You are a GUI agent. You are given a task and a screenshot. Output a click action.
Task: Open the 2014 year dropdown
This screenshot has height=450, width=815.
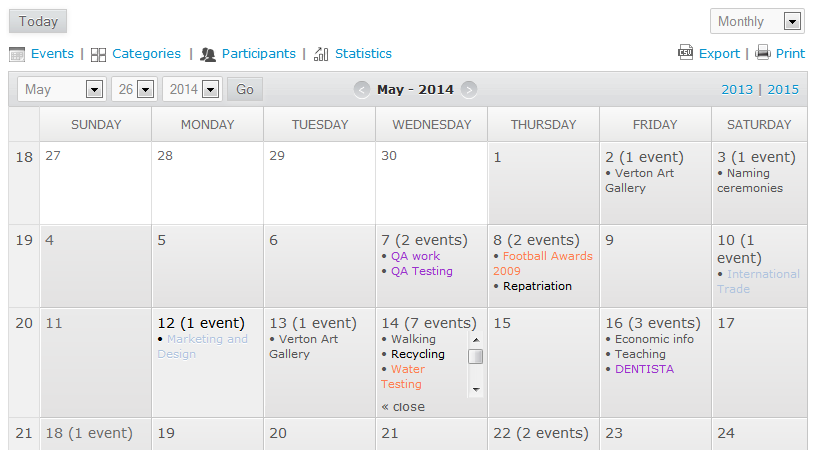pos(192,89)
